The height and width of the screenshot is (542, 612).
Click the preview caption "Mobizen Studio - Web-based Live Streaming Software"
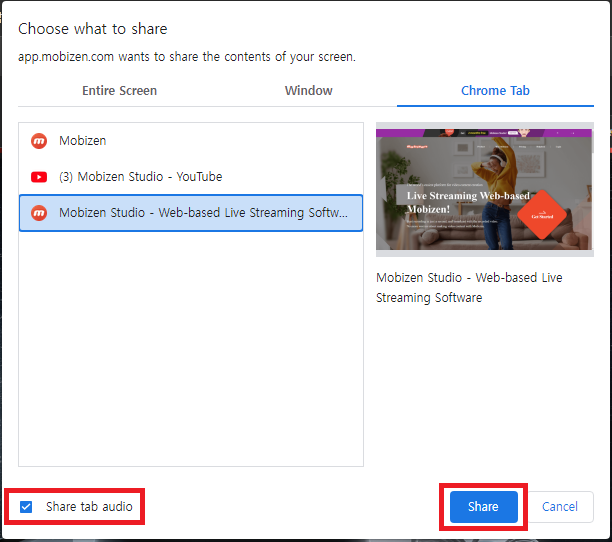coord(469,288)
